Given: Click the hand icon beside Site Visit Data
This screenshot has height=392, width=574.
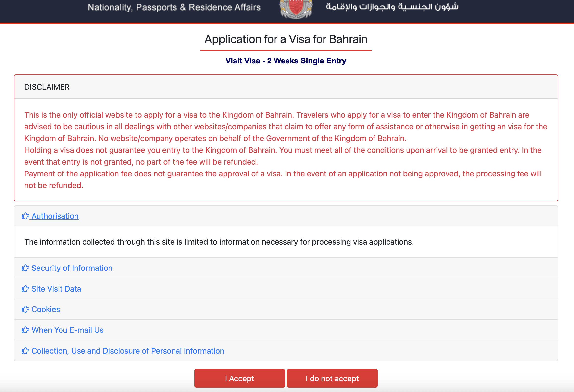Looking at the screenshot, I should click(x=25, y=289).
